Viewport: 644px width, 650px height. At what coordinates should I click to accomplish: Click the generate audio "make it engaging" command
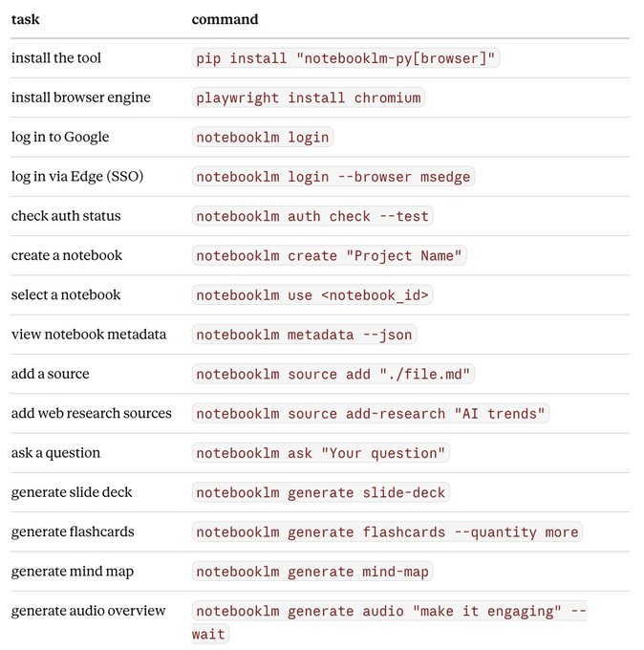pos(390,612)
